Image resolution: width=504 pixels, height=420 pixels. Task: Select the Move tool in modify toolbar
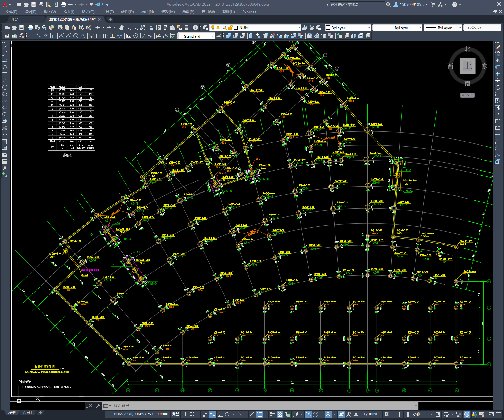pyautogui.click(x=498, y=81)
